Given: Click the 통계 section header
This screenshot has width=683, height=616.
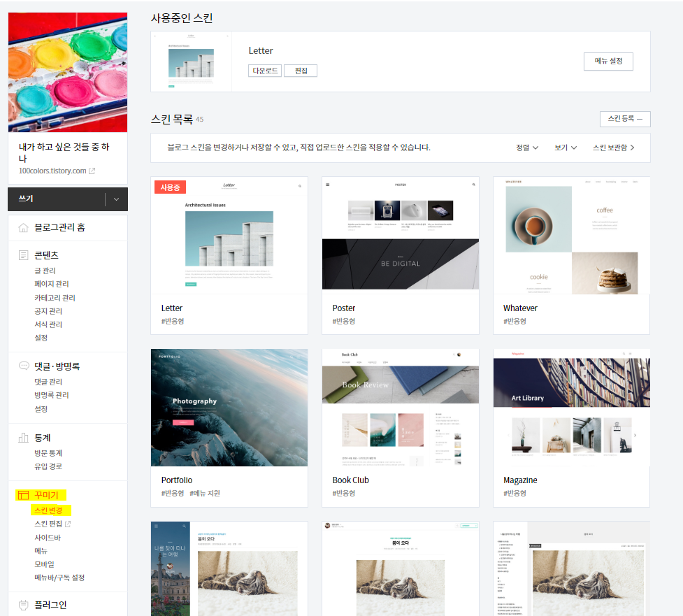Looking at the screenshot, I should [x=43, y=438].
